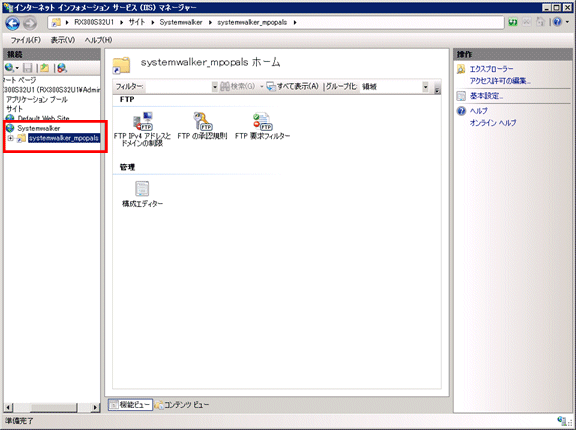Click the Forward navigation arrow
The width and height of the screenshot is (576, 430).
point(30,24)
